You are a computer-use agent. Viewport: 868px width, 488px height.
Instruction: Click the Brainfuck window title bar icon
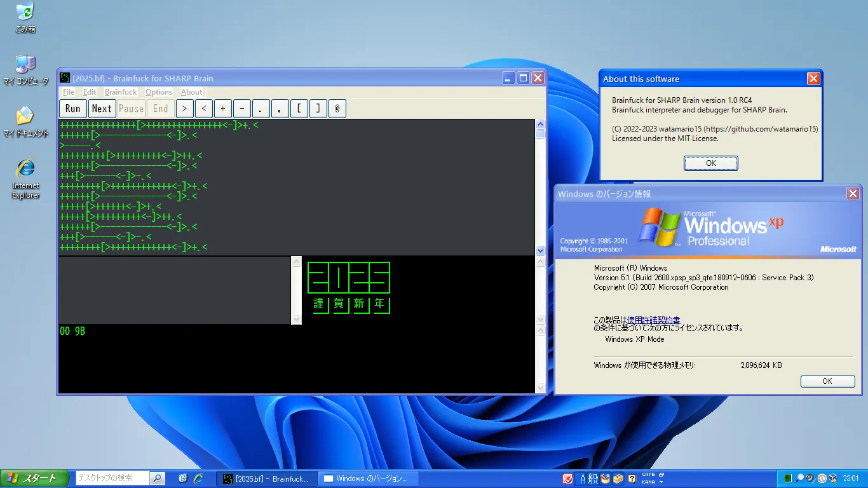pos(65,78)
